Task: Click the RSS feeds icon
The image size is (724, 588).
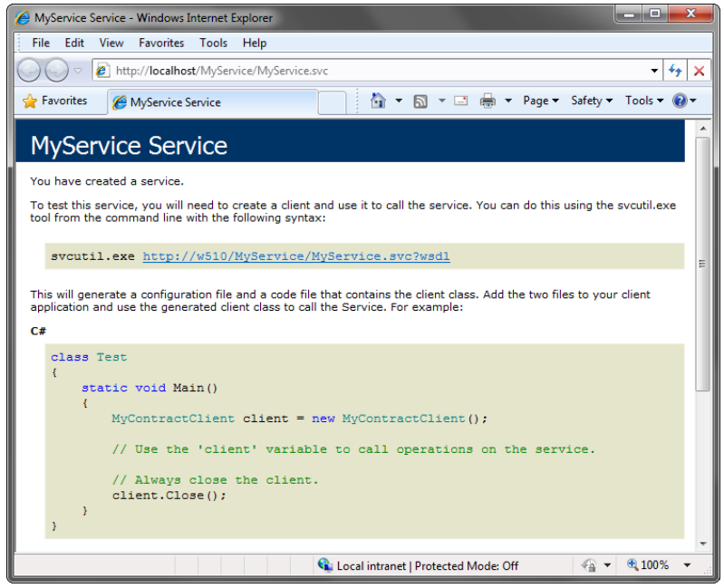Action: pyautogui.click(x=420, y=101)
